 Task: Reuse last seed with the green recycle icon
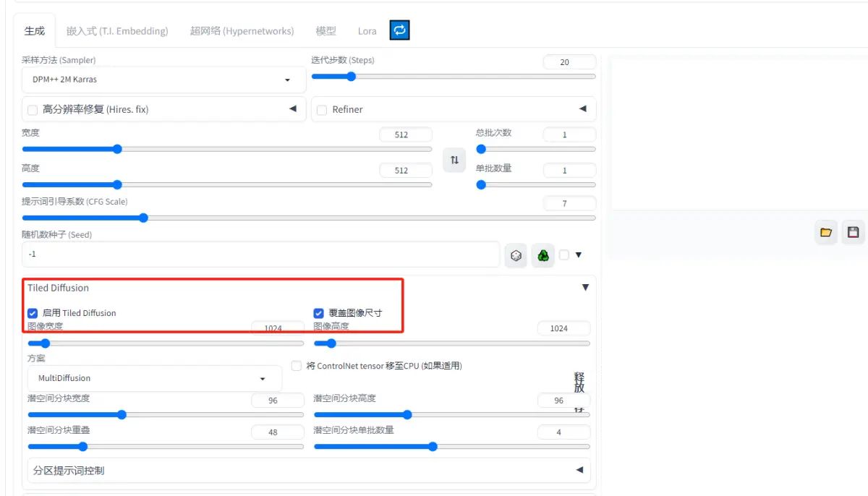(543, 255)
